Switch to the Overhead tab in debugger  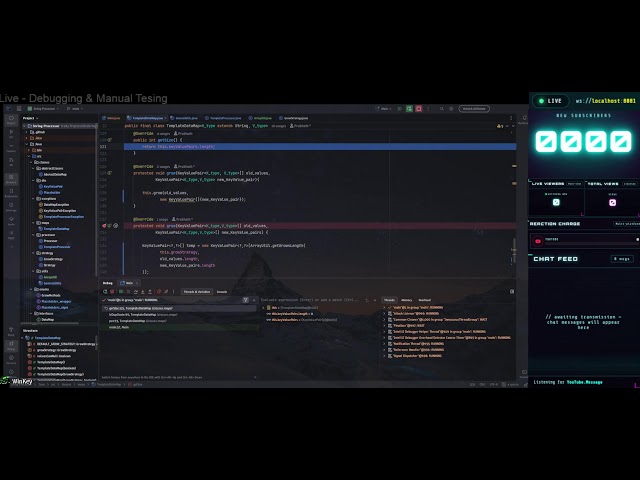point(424,300)
